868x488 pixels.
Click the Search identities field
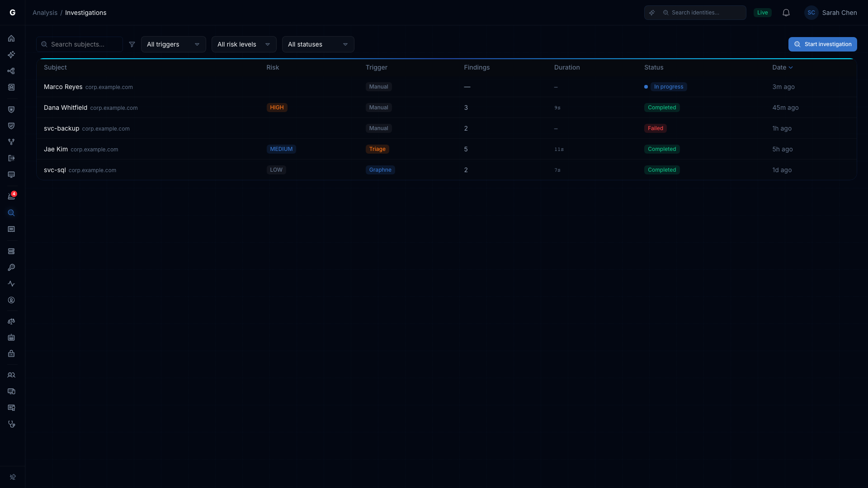(x=695, y=13)
